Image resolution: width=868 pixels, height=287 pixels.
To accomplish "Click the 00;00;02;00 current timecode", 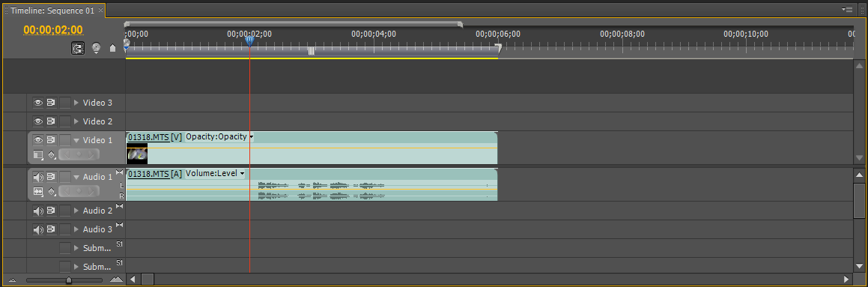I will [53, 30].
